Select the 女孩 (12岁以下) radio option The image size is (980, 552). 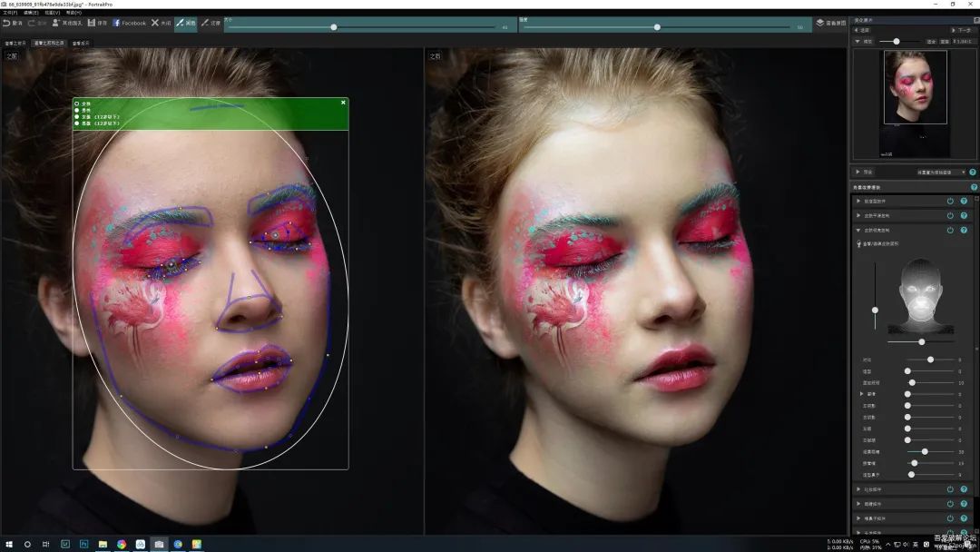(x=77, y=117)
